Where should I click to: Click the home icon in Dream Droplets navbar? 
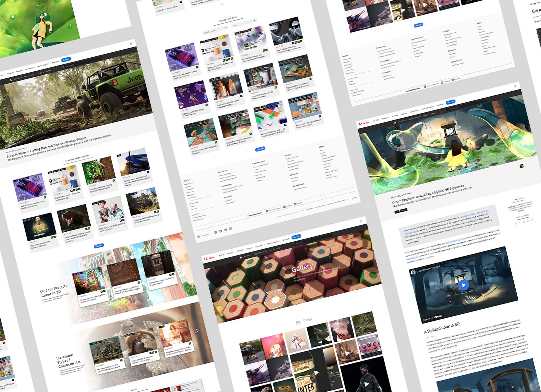pyautogui.click(x=395, y=123)
